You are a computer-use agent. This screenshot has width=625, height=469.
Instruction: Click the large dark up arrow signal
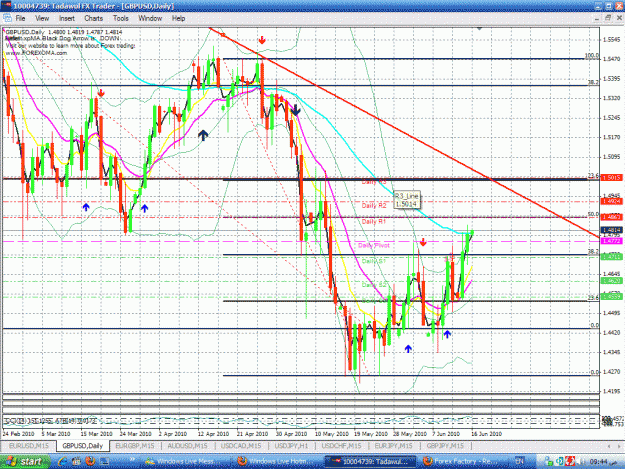coord(203,135)
